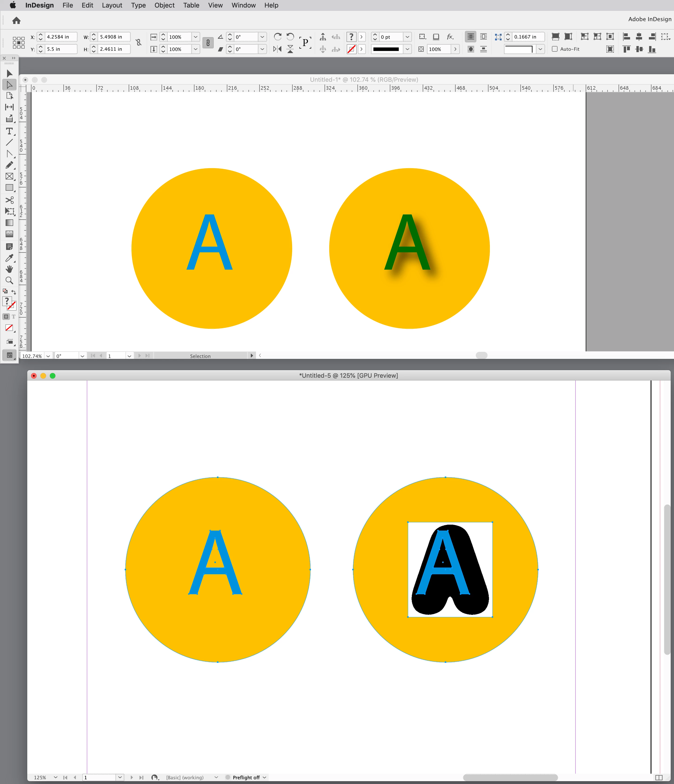Toggle constrain proportions for scaling link
674x784 pixels.
pos(208,43)
